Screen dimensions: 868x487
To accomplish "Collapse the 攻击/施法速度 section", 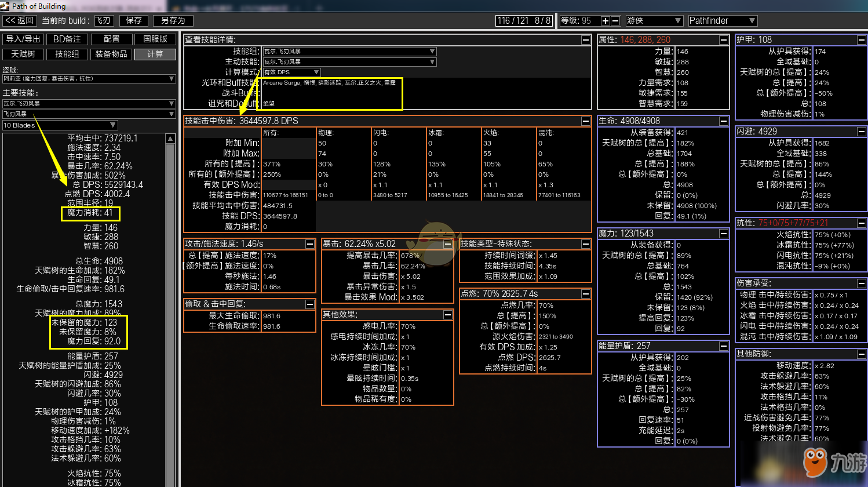I will 310,244.
